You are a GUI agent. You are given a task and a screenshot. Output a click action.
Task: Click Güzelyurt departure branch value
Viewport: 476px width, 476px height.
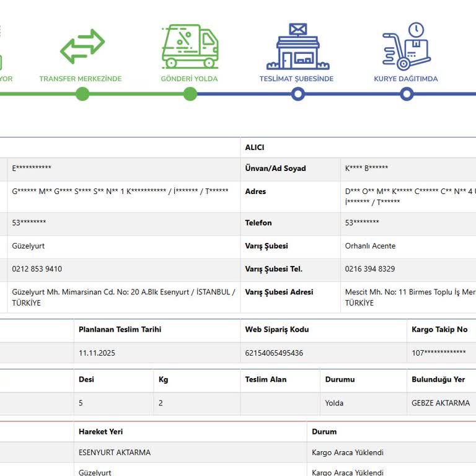(29, 246)
